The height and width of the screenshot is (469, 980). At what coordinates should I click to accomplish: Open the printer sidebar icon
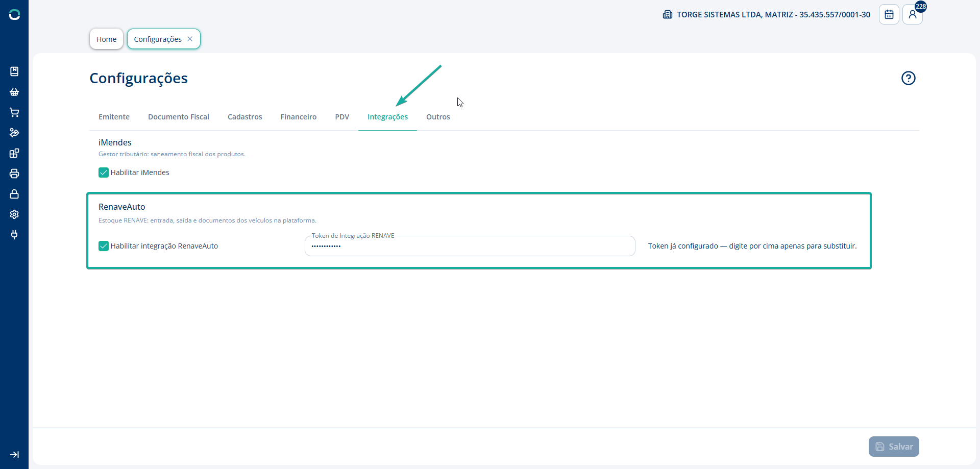pyautogui.click(x=14, y=174)
